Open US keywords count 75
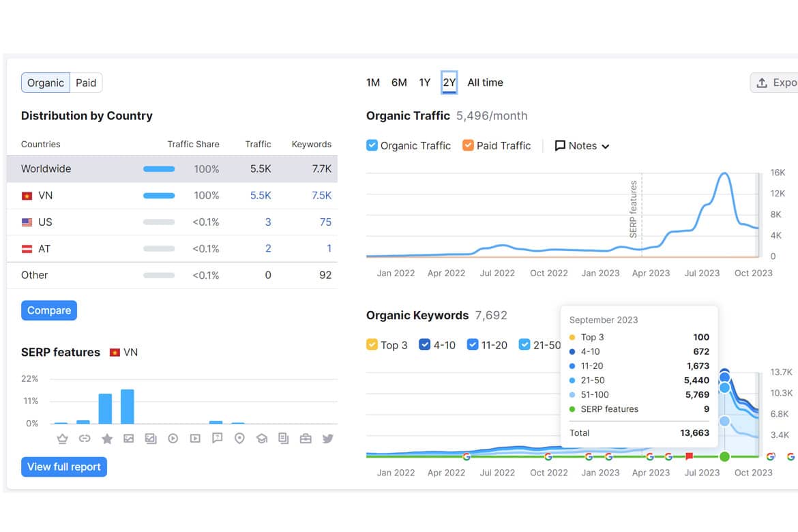Image resolution: width=798 pixels, height=532 pixels. coord(326,222)
